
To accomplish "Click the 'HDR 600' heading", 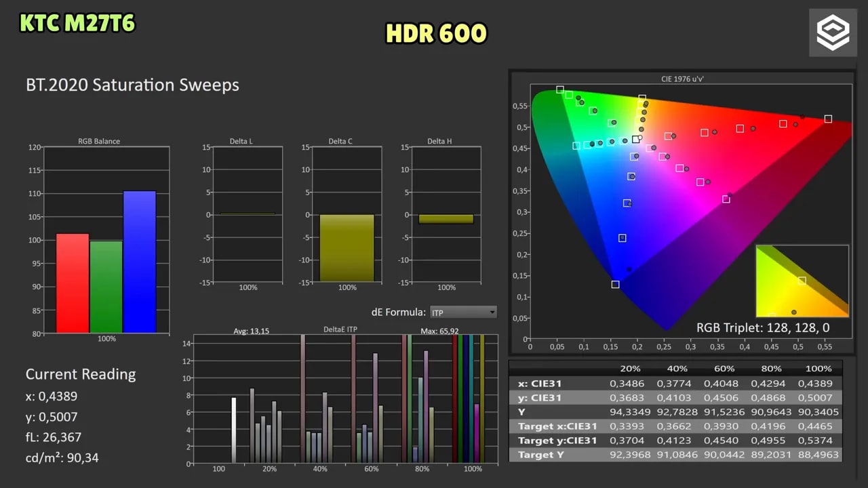I will coord(436,33).
